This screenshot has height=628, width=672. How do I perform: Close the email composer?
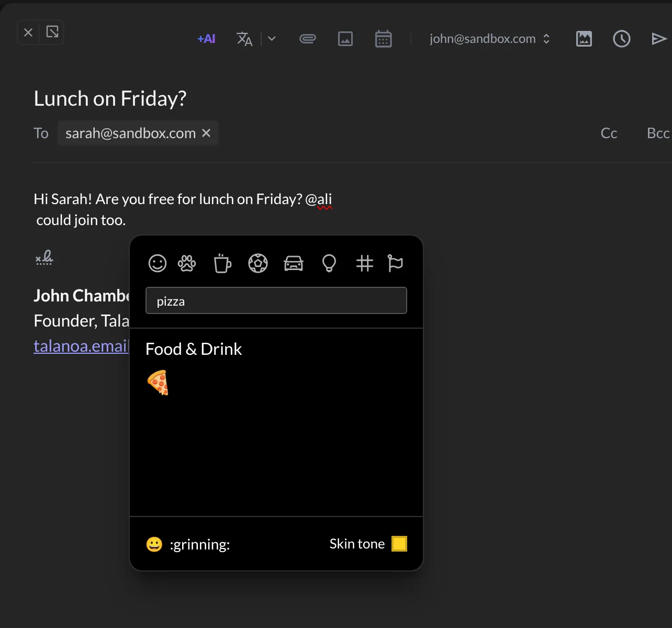(x=28, y=32)
